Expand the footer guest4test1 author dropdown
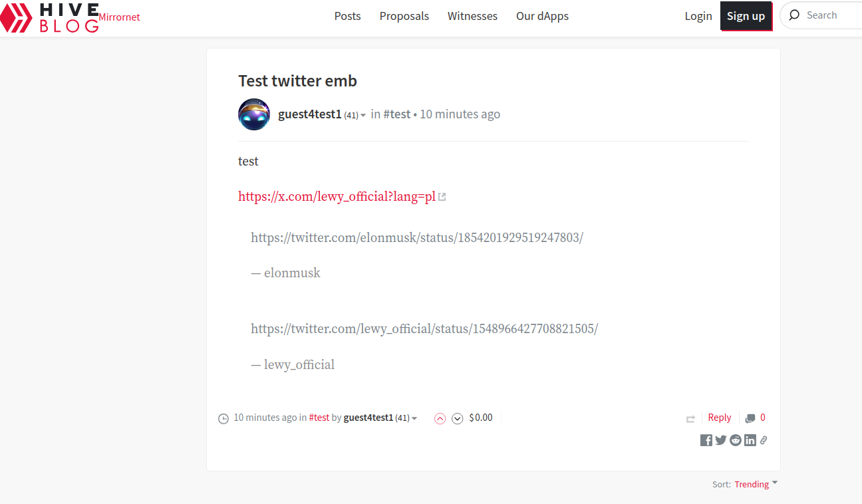The height and width of the screenshot is (504, 862). [x=414, y=419]
